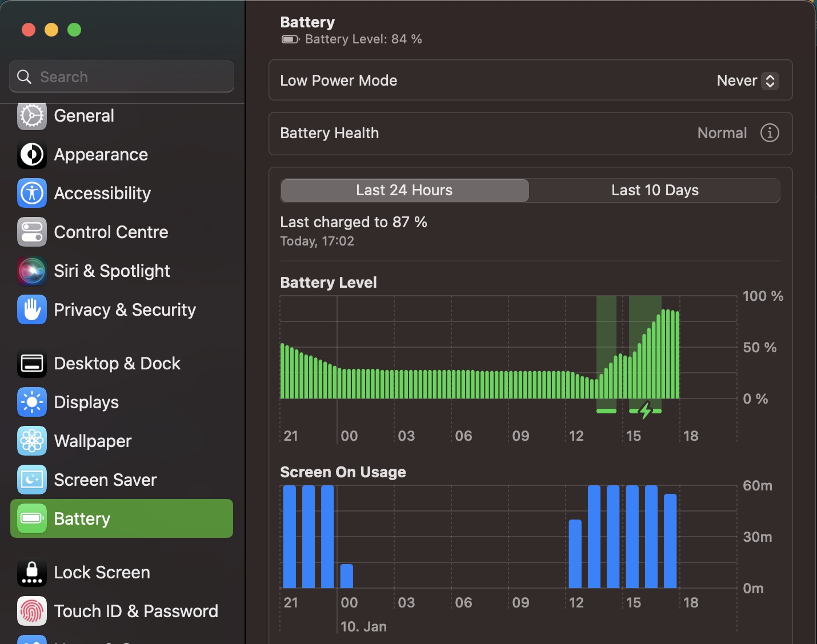Open Control Centre icon
This screenshot has width=817, height=644.
(x=32, y=232)
